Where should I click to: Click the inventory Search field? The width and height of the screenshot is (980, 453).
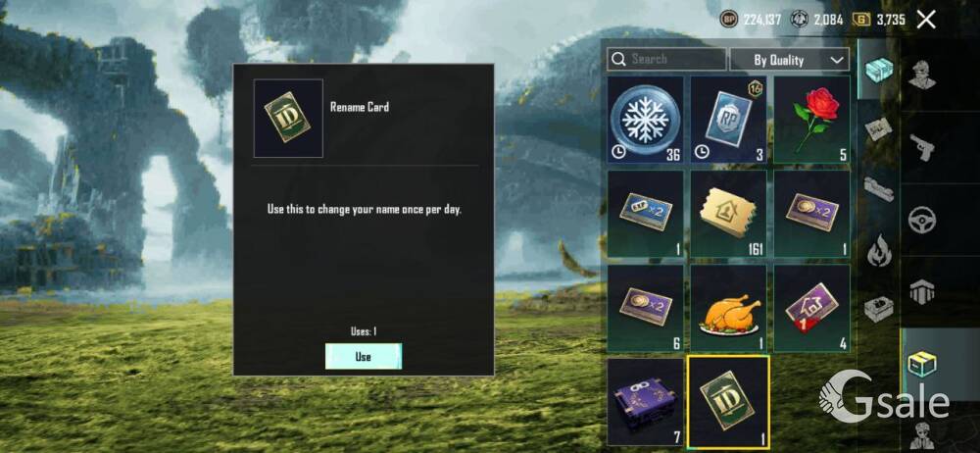point(666,60)
